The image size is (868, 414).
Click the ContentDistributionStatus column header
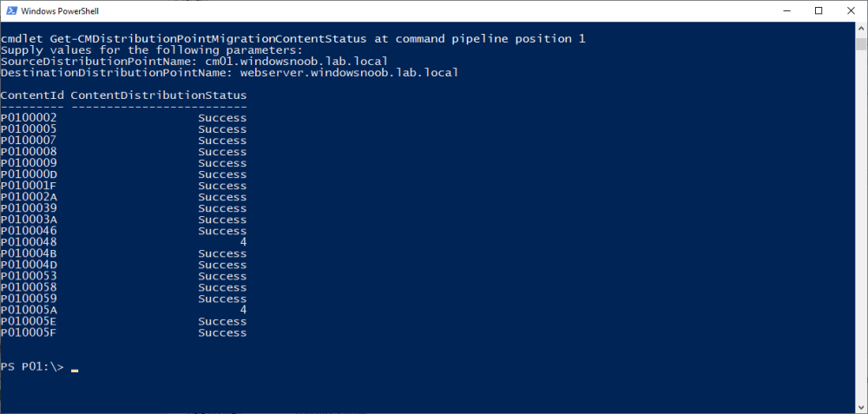click(159, 95)
